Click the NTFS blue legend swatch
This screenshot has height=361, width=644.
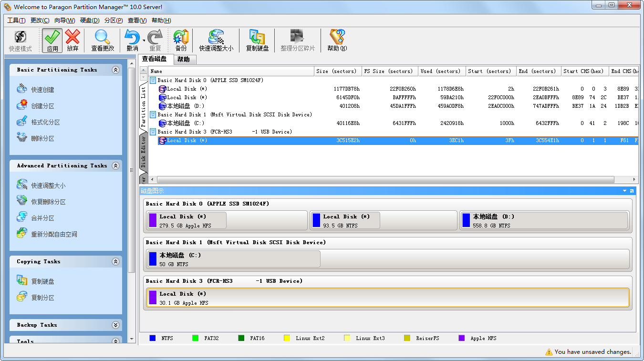pos(153,338)
